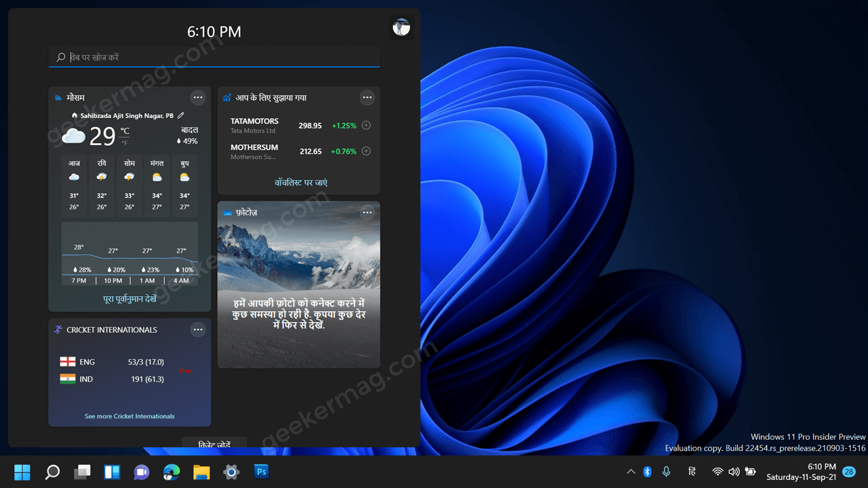
Task: Open the weather widget options menu
Action: coord(198,98)
